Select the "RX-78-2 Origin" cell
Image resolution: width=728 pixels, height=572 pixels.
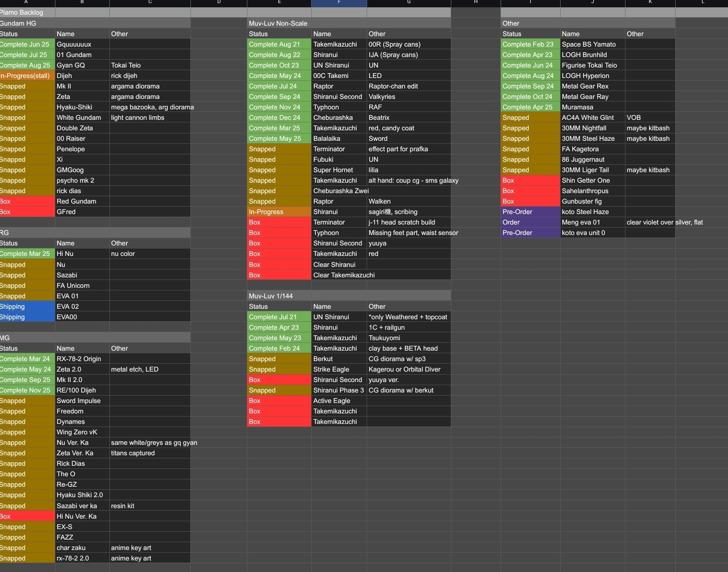coord(82,359)
